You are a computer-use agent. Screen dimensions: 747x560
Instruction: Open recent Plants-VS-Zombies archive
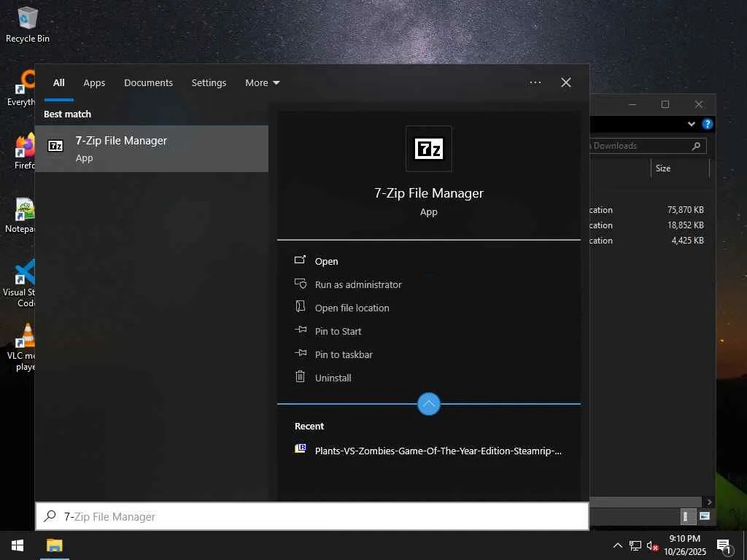429,451
